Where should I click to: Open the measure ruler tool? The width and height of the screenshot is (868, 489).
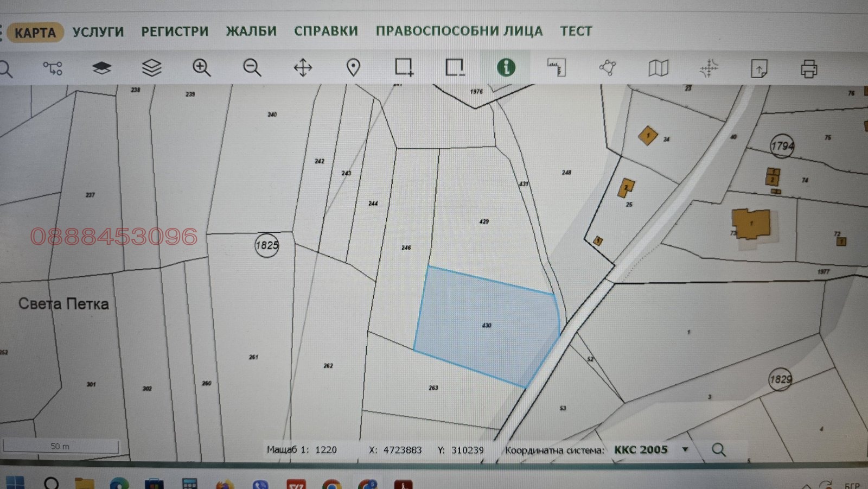click(556, 68)
